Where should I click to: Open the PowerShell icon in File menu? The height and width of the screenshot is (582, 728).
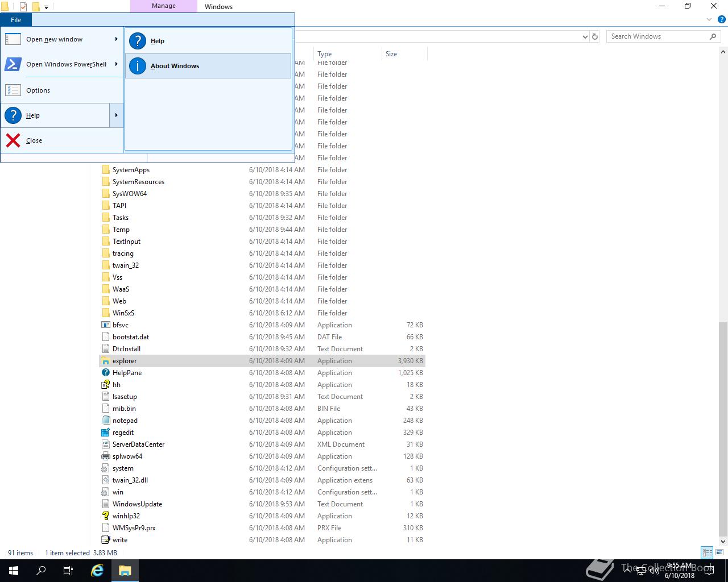pyautogui.click(x=13, y=64)
